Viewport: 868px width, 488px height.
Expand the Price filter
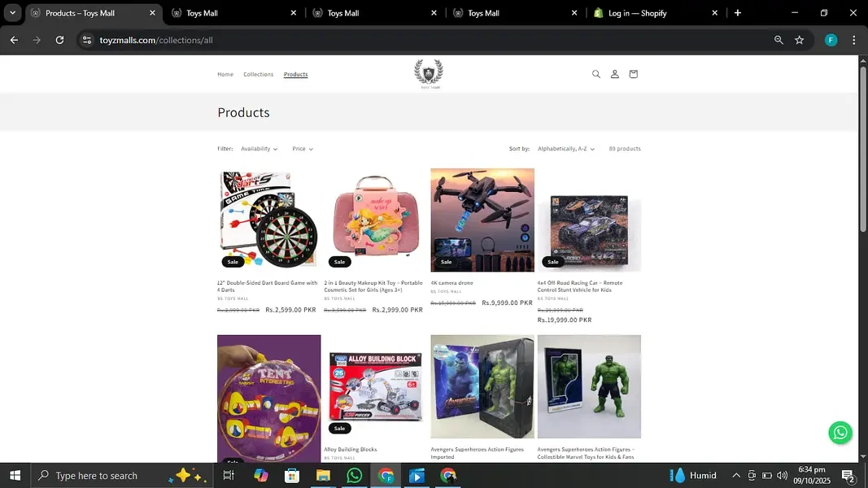(303, 149)
